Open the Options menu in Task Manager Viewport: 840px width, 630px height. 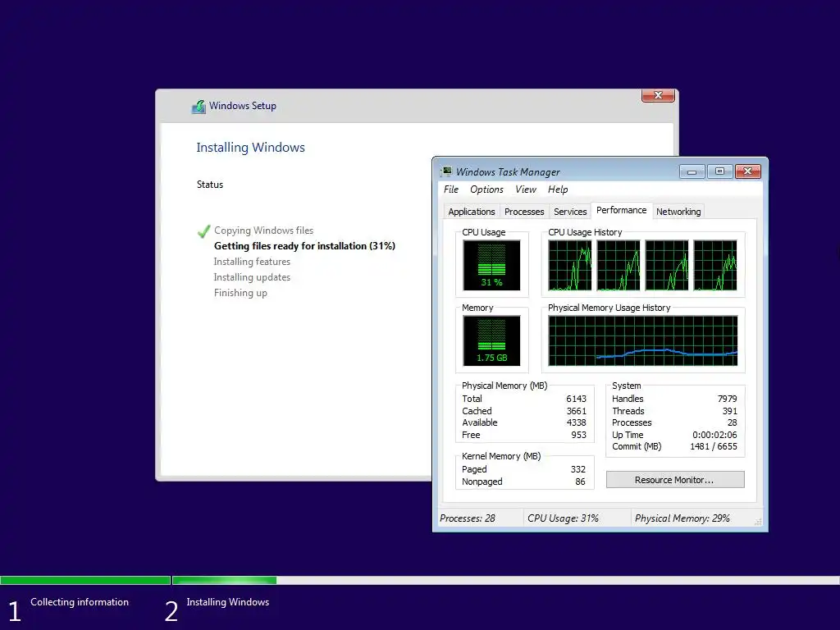(486, 189)
